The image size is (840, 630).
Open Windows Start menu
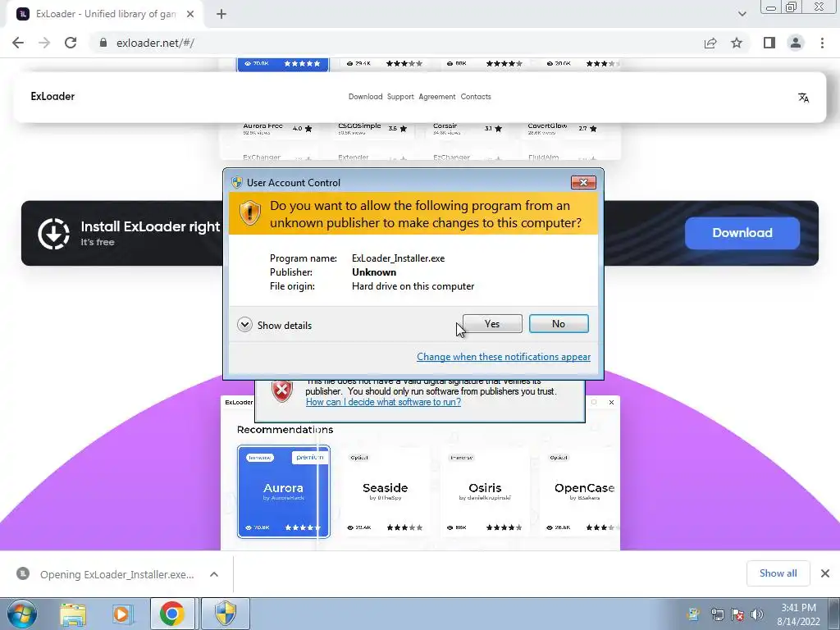point(21,614)
